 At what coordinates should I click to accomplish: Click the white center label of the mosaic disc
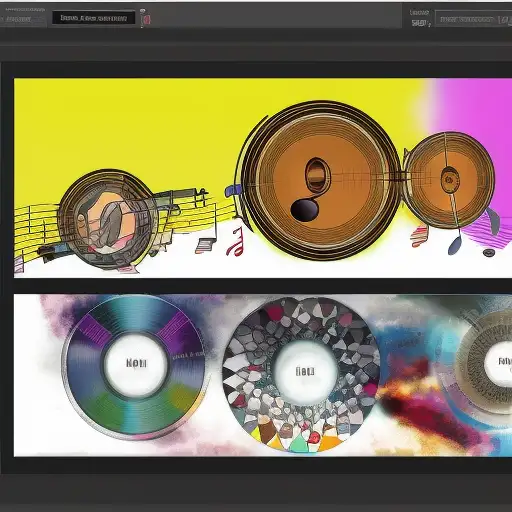tap(305, 371)
